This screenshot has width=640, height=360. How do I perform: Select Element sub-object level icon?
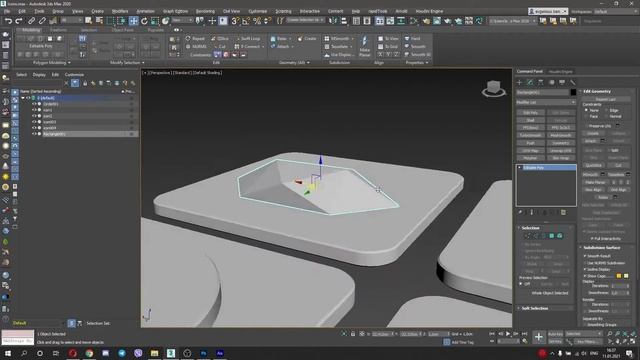[x=560, y=236]
